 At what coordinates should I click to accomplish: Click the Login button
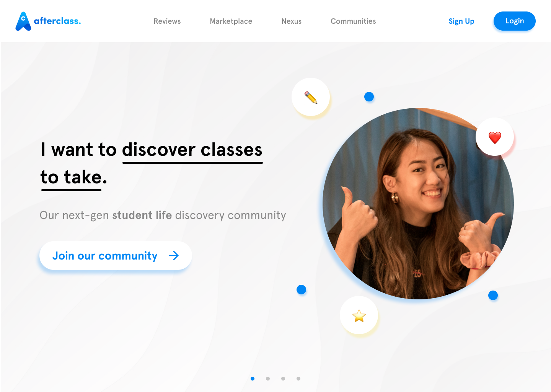[x=515, y=21]
